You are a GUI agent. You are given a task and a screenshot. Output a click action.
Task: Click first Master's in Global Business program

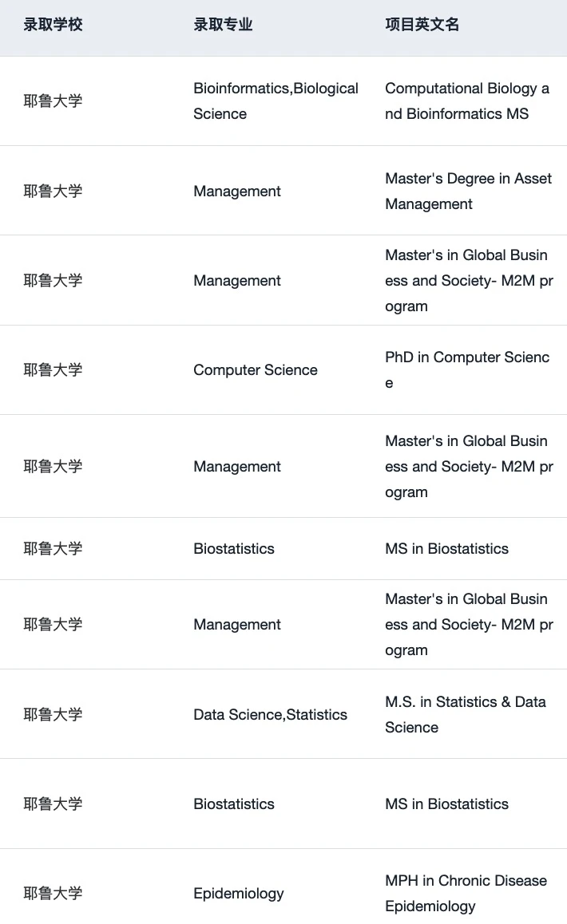(x=469, y=281)
